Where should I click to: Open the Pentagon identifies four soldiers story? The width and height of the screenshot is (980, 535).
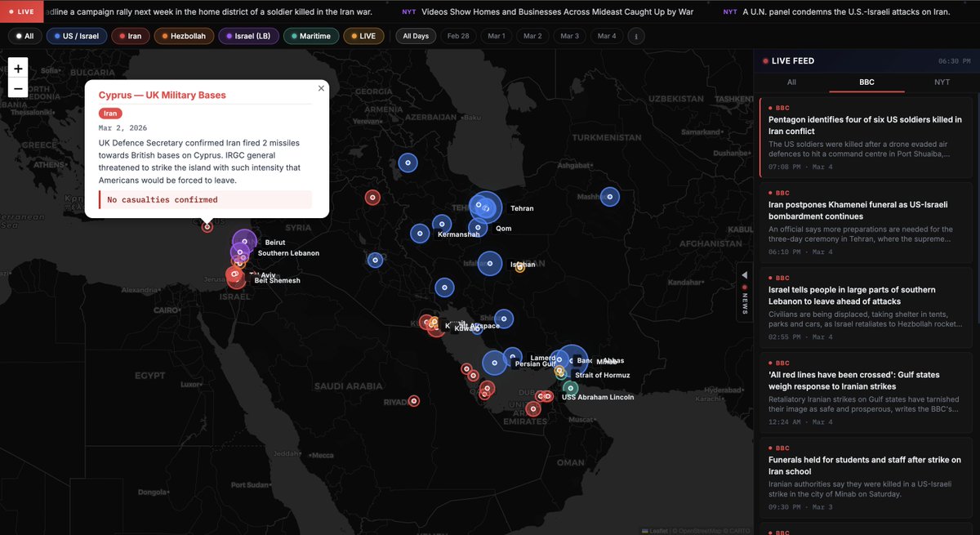[866, 136]
